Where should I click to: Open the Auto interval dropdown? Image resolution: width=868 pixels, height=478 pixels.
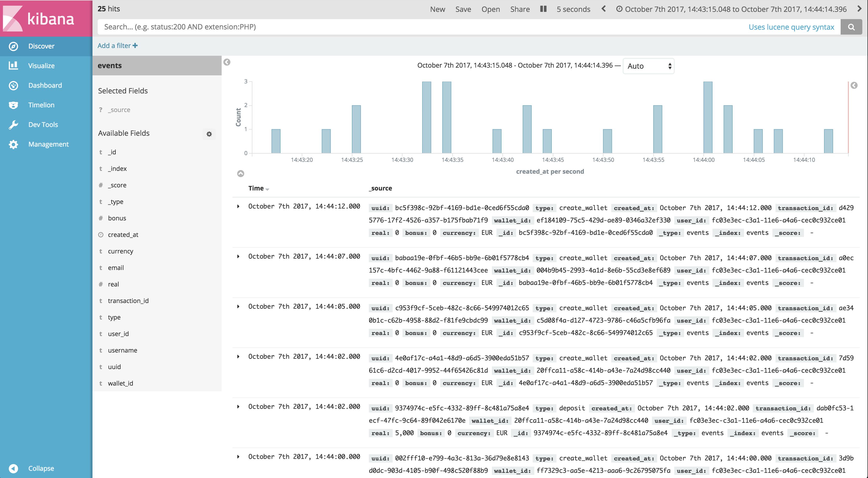(x=648, y=66)
